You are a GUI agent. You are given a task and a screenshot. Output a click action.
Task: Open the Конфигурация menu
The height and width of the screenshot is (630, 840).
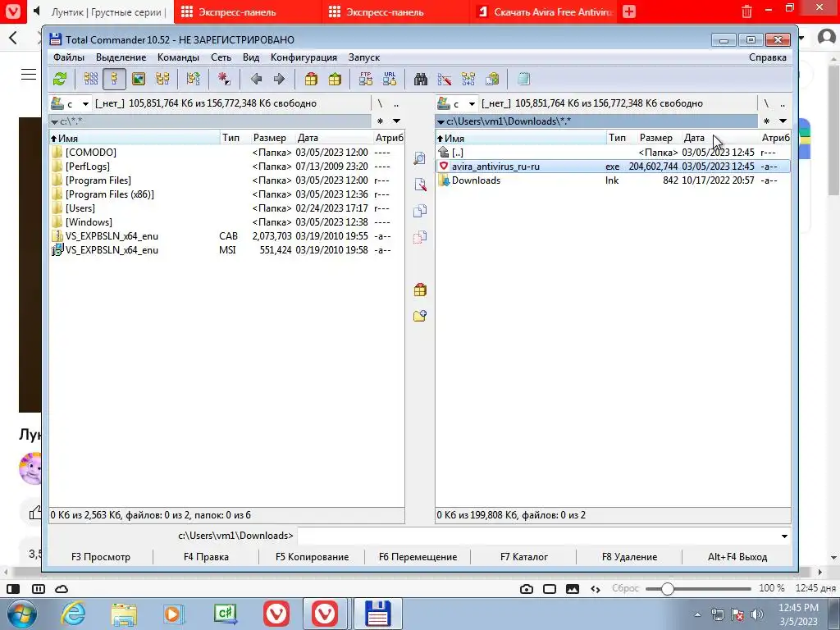pyautogui.click(x=304, y=57)
